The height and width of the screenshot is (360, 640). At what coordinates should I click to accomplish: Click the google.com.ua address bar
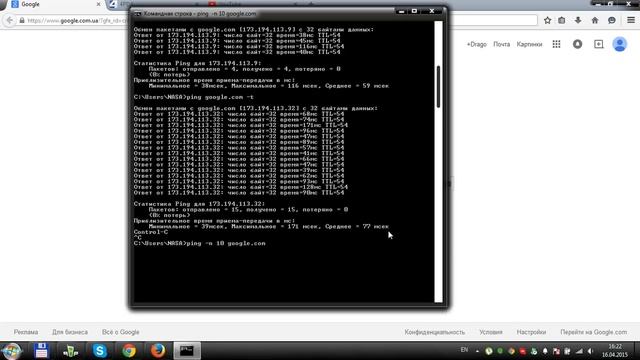point(76,20)
